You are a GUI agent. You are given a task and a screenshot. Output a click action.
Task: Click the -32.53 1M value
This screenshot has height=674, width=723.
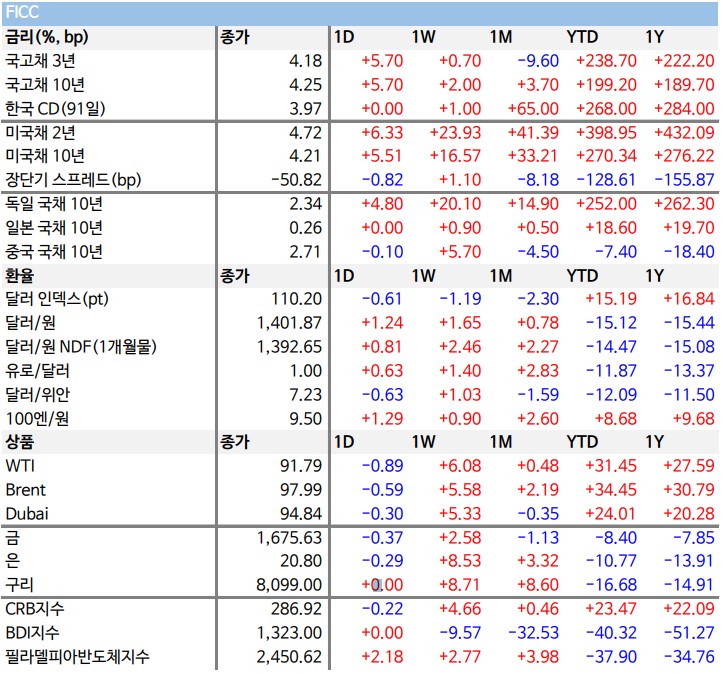click(533, 633)
